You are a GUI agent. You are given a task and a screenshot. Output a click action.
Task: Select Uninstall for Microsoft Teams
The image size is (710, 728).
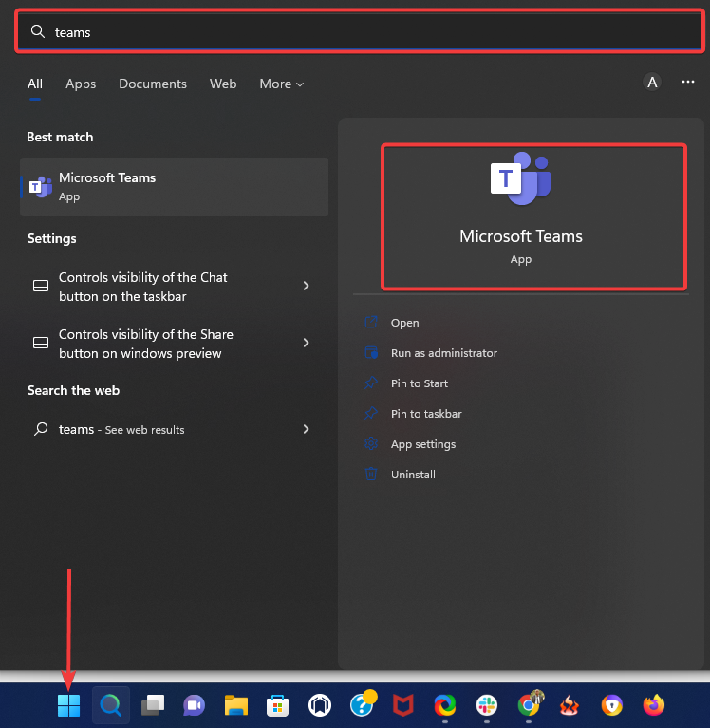coord(413,475)
